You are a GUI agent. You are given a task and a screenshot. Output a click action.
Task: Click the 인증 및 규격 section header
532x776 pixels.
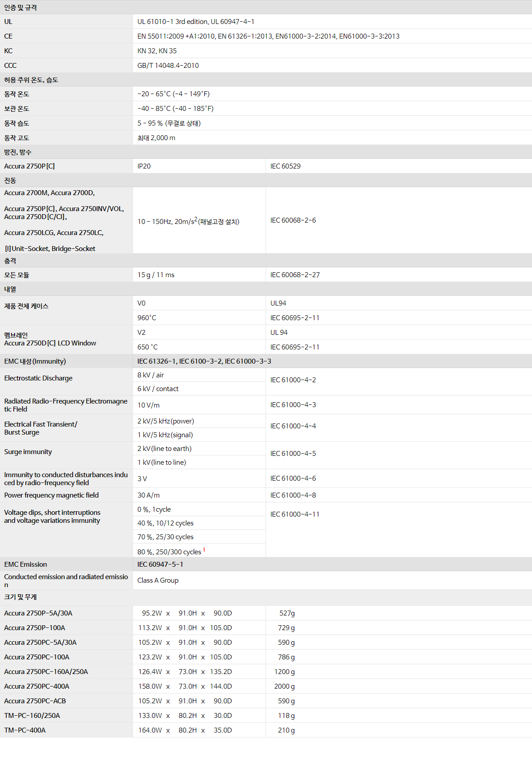[20, 8]
